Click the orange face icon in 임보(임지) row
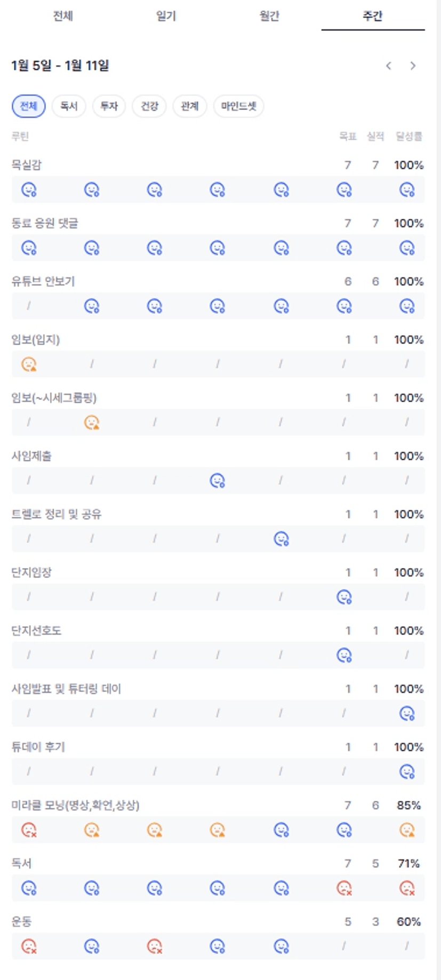The image size is (441, 980). click(x=29, y=364)
